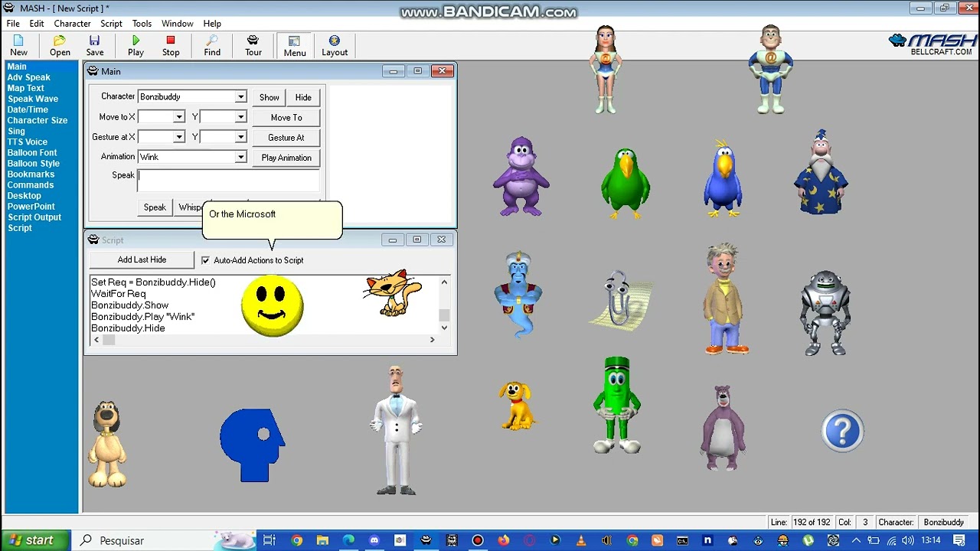
Task: Select the tan cartoon dog character
Action: coord(107,445)
